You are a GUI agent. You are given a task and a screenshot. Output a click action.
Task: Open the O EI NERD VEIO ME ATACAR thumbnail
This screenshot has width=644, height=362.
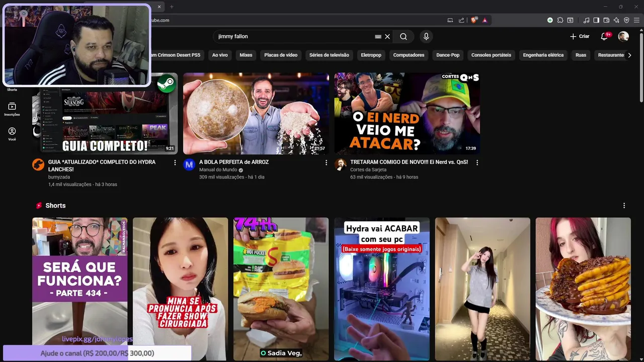click(x=407, y=114)
